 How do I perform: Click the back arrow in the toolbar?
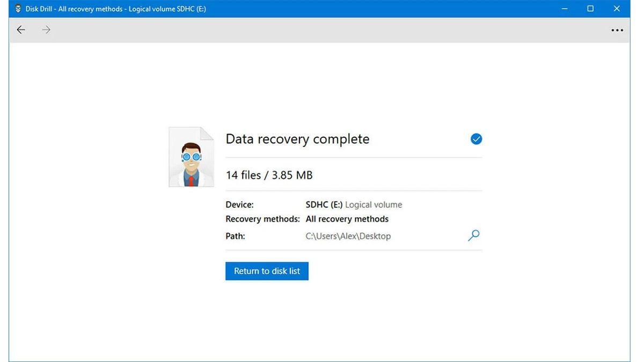click(21, 30)
